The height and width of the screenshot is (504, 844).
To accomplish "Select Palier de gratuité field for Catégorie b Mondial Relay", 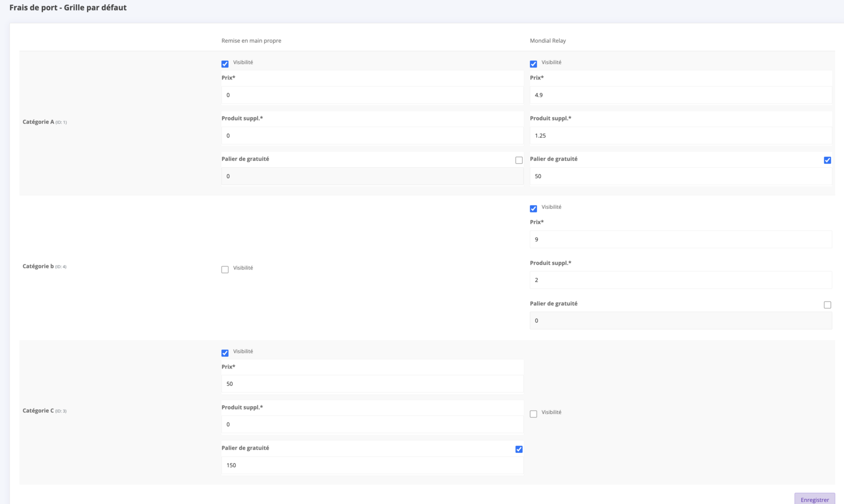I will [x=681, y=321].
